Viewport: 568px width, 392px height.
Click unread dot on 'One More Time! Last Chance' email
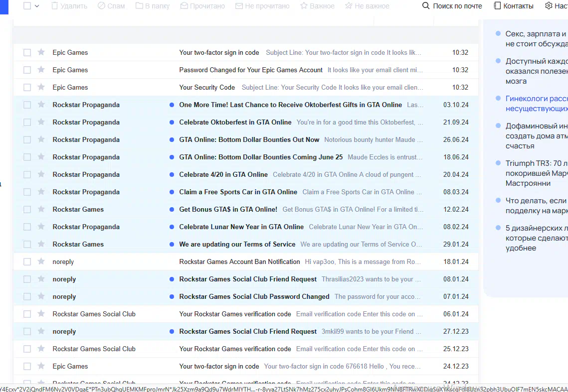pyautogui.click(x=172, y=105)
